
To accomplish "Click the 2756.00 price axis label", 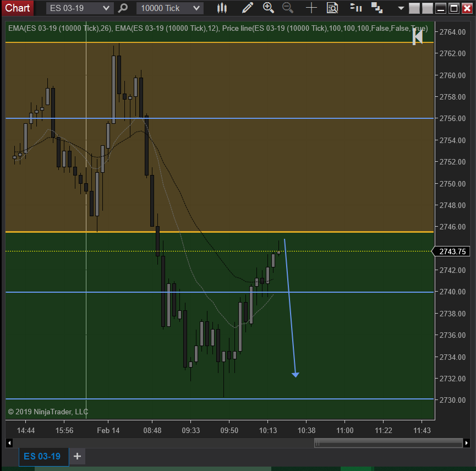I will pos(452,118).
